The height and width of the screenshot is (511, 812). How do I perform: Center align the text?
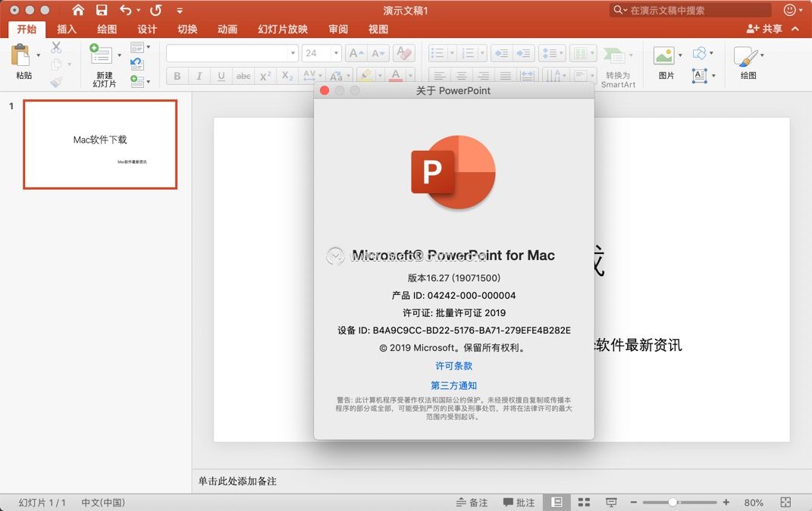click(462, 76)
